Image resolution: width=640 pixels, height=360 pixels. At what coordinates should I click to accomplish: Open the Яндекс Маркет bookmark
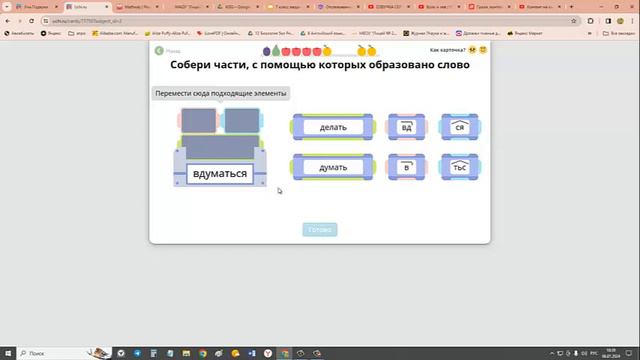pyautogui.click(x=525, y=33)
